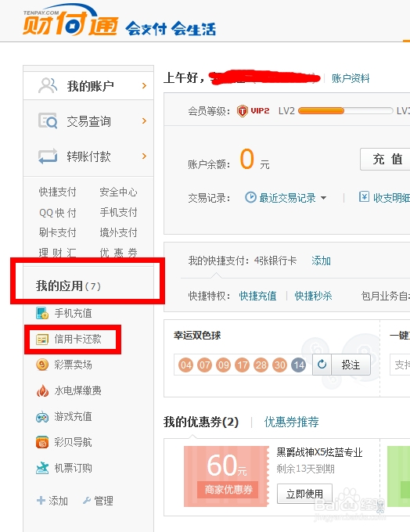
Task: Open 转账付款 menu item
Action: click(88, 156)
